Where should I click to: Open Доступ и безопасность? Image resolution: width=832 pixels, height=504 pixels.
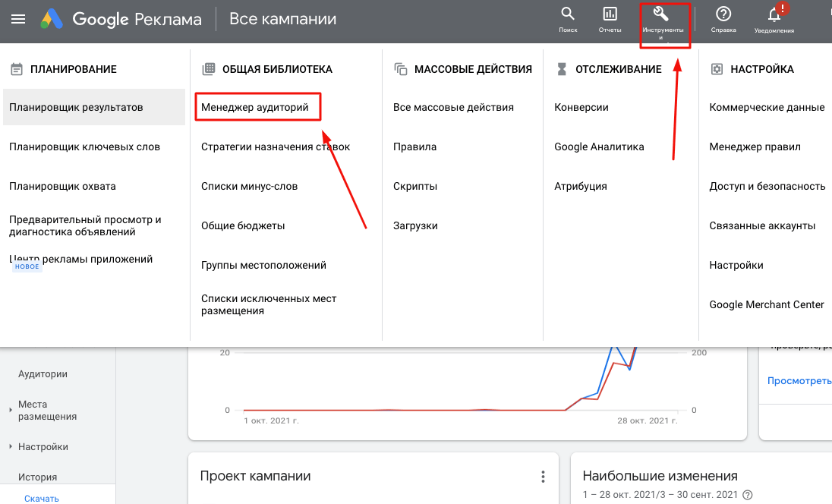(x=767, y=186)
